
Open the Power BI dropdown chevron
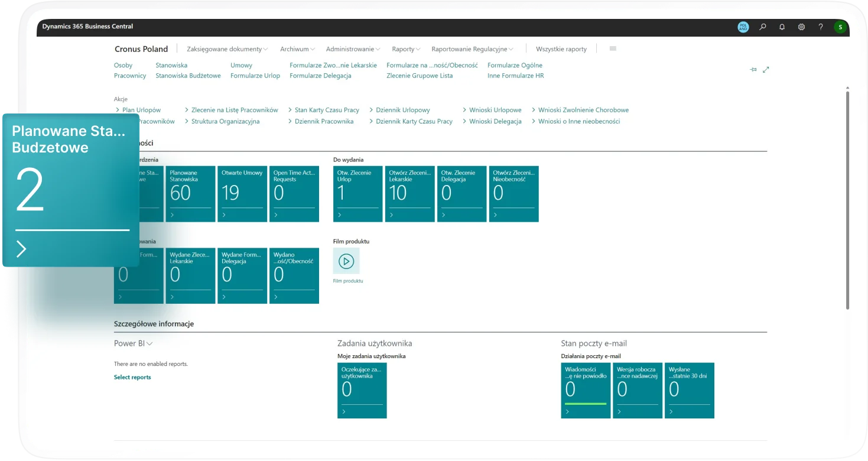(149, 343)
